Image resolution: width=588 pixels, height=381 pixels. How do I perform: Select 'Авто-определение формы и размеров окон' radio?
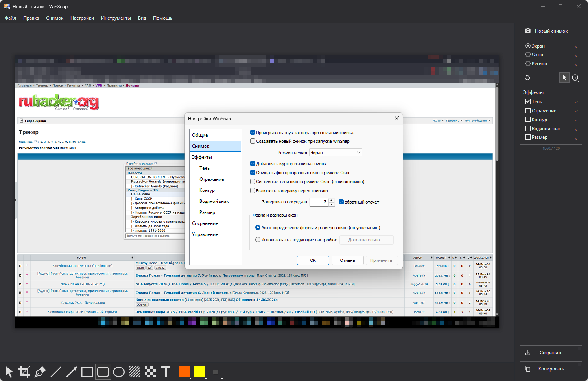pyautogui.click(x=258, y=228)
